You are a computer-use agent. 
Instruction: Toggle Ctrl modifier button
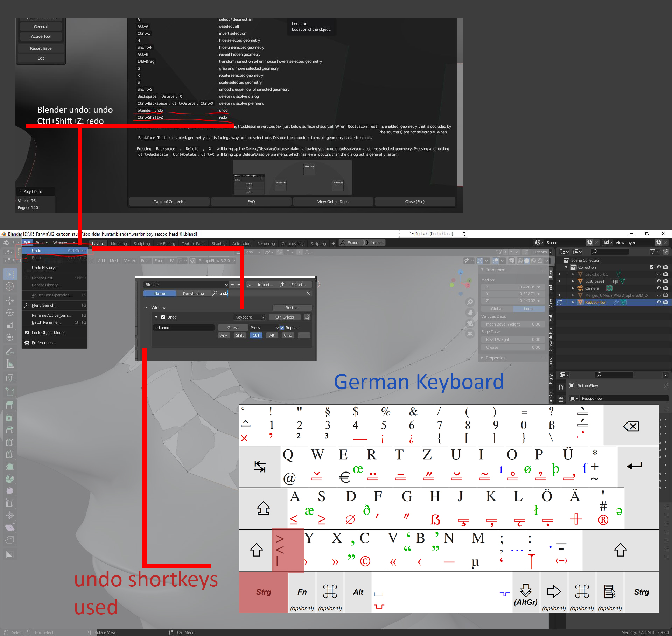click(256, 335)
